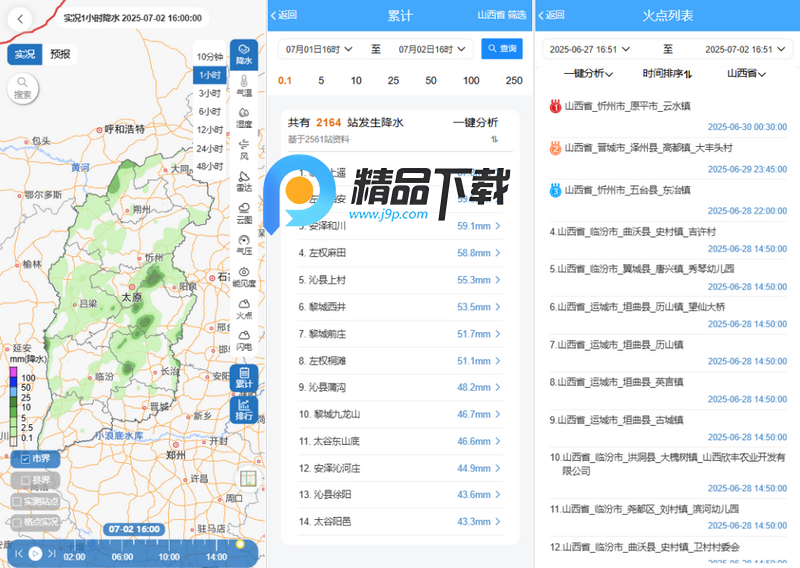
Task: Open fire list end date 2025-07-02 16:51
Action: [x=745, y=50]
